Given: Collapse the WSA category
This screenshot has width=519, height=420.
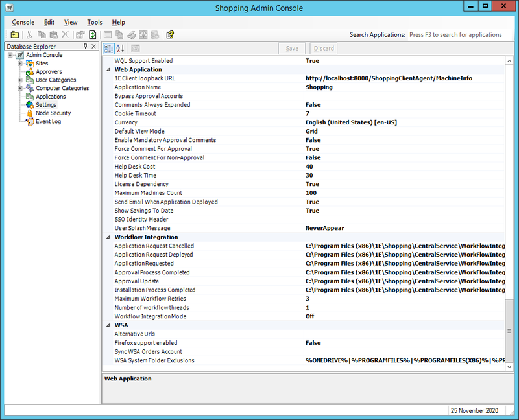Looking at the screenshot, I should click(x=108, y=325).
